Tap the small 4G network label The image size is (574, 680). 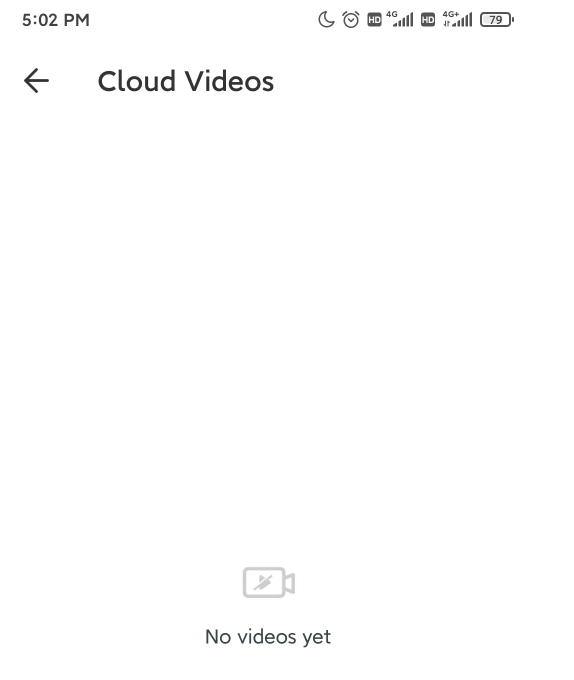[392, 14]
